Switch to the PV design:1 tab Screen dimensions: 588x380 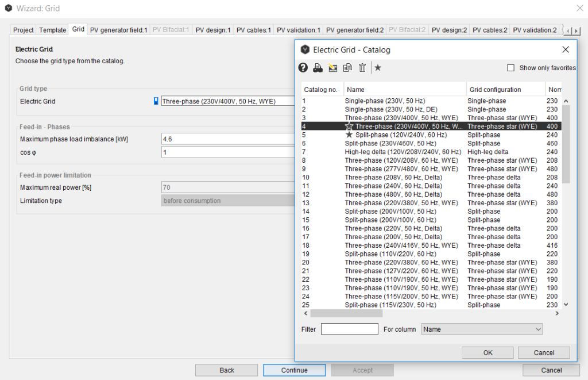[x=213, y=30]
